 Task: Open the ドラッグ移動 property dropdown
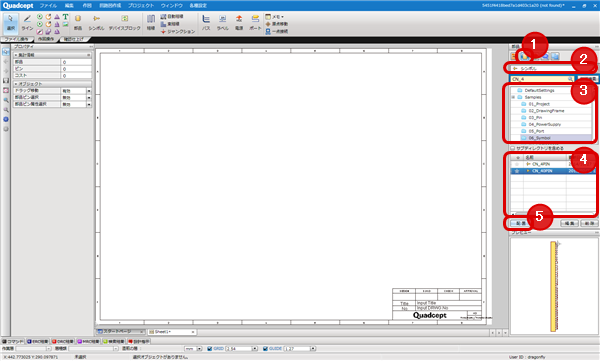click(x=89, y=91)
